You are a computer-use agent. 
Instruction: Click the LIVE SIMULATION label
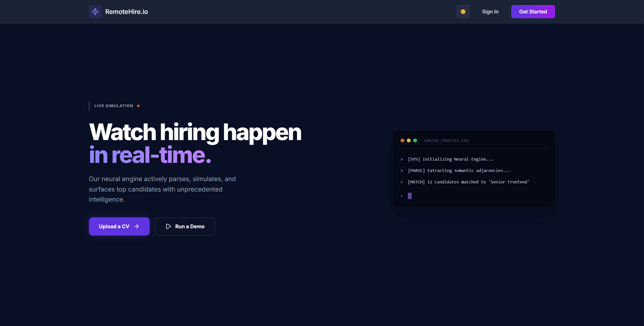(x=113, y=106)
